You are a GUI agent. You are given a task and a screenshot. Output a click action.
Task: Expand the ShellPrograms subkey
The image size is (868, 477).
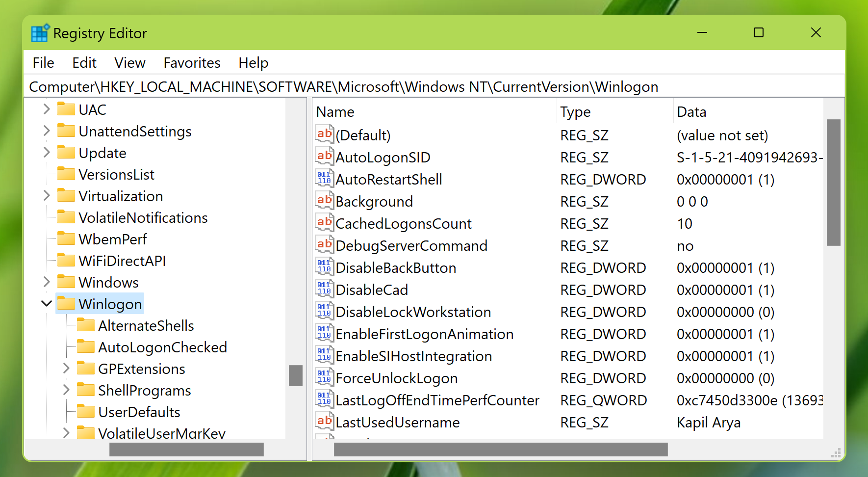pos(66,390)
